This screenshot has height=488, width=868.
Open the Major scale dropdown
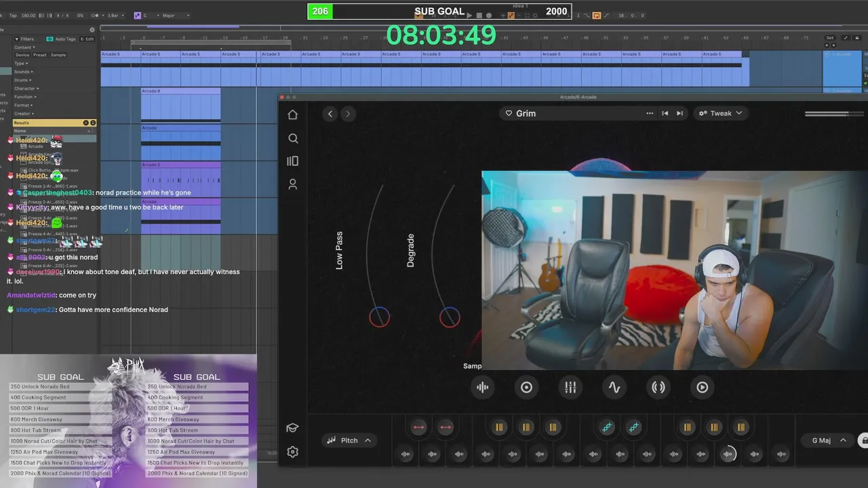[176, 15]
